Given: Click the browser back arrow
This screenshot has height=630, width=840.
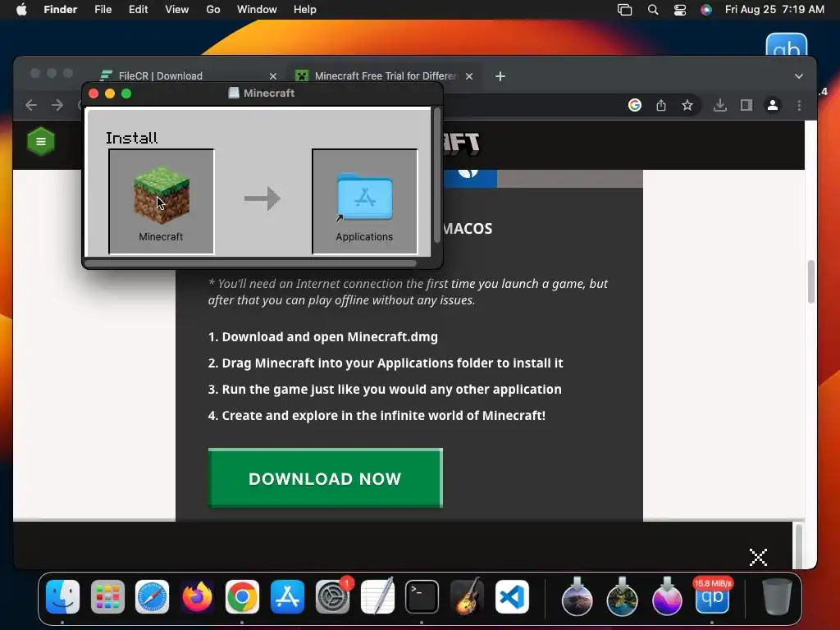Looking at the screenshot, I should [x=31, y=105].
